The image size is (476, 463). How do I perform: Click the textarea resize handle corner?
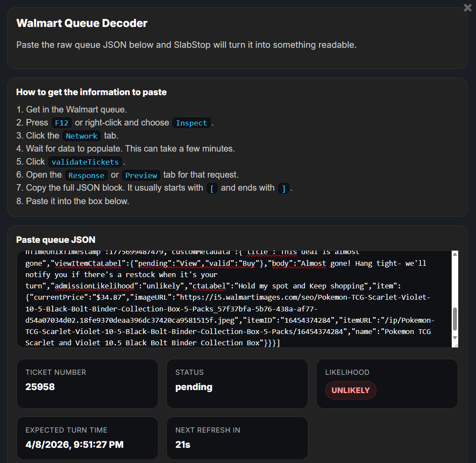[x=455, y=344]
